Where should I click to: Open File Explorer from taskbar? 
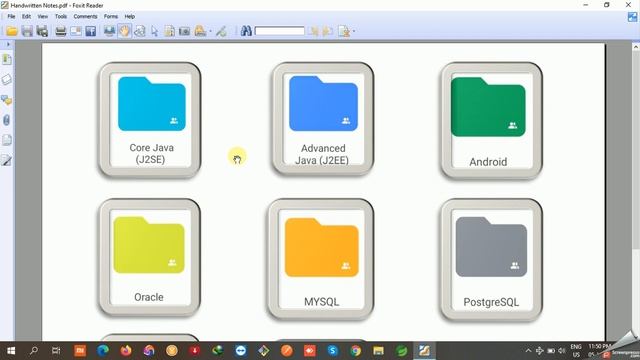(378, 351)
